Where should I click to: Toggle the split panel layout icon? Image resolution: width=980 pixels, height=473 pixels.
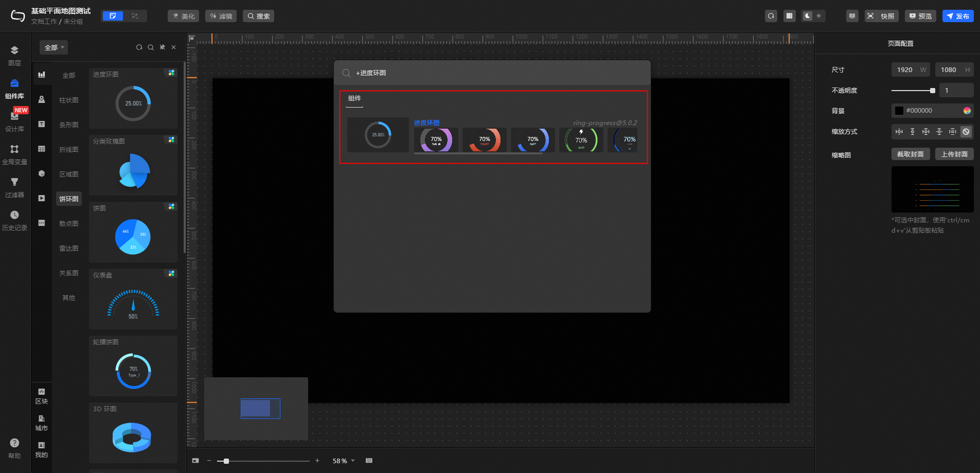click(789, 16)
